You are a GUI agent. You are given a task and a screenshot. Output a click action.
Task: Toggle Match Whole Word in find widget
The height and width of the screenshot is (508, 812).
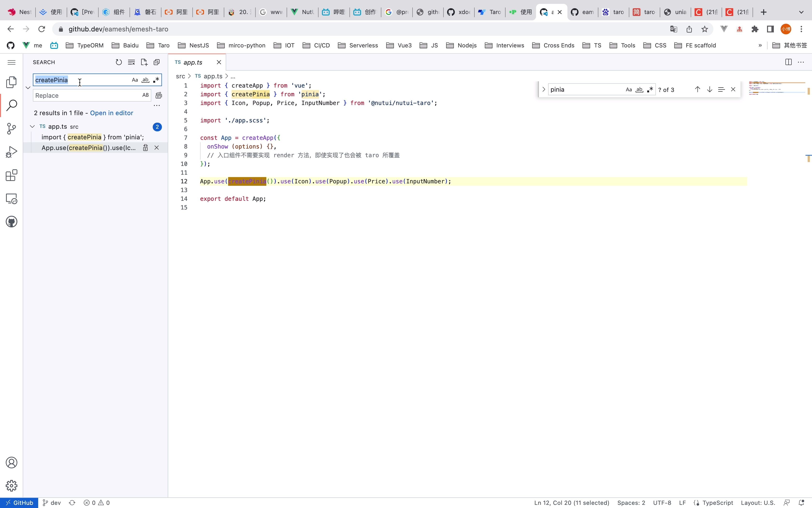click(639, 90)
